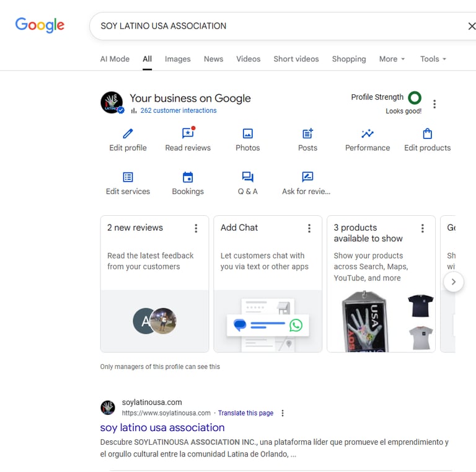Click the soylatinousa.com favicon in search result
The width and height of the screenshot is (476, 472).
point(108,407)
